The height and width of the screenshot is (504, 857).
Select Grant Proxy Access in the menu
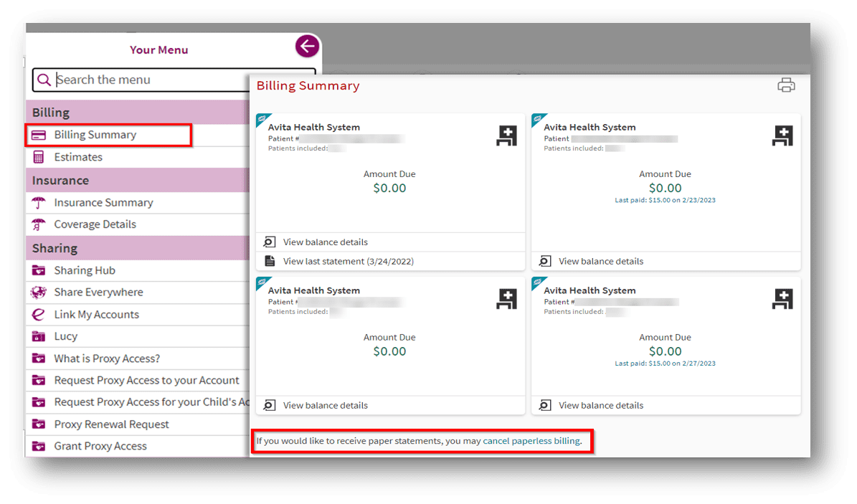[x=138, y=447]
